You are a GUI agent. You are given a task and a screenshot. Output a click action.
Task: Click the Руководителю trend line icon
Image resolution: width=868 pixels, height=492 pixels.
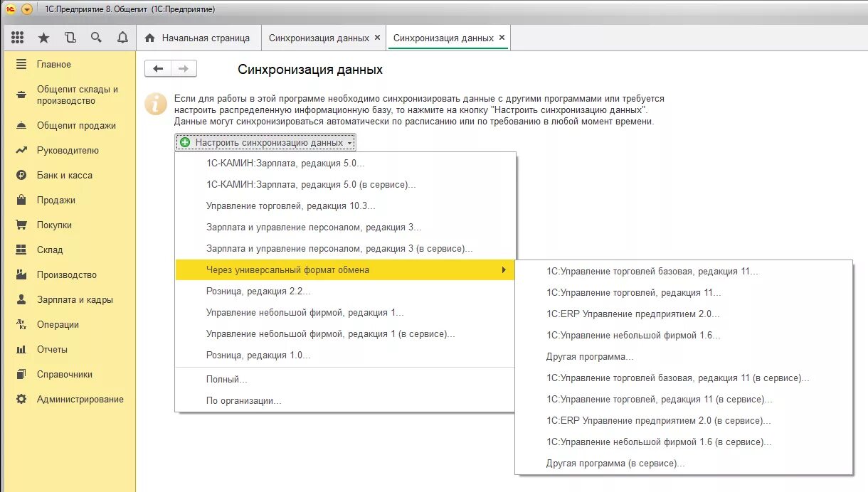coord(21,150)
